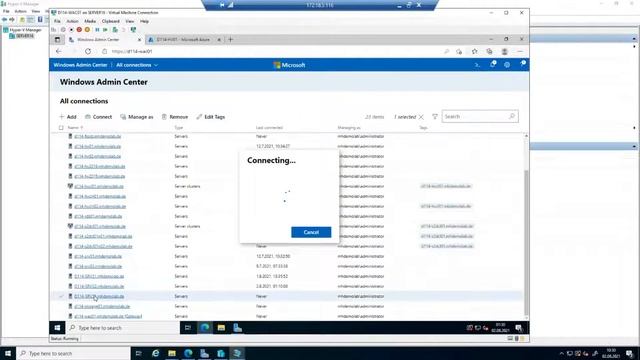Open Clipboard menu in VM Connection window

(111, 21)
